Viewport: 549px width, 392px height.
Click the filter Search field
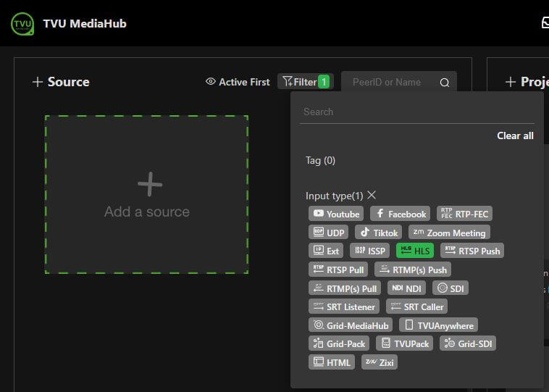(416, 112)
